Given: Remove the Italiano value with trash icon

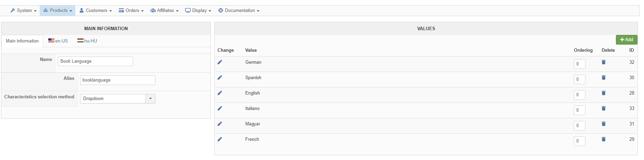Looking at the screenshot, I should (x=604, y=108).
